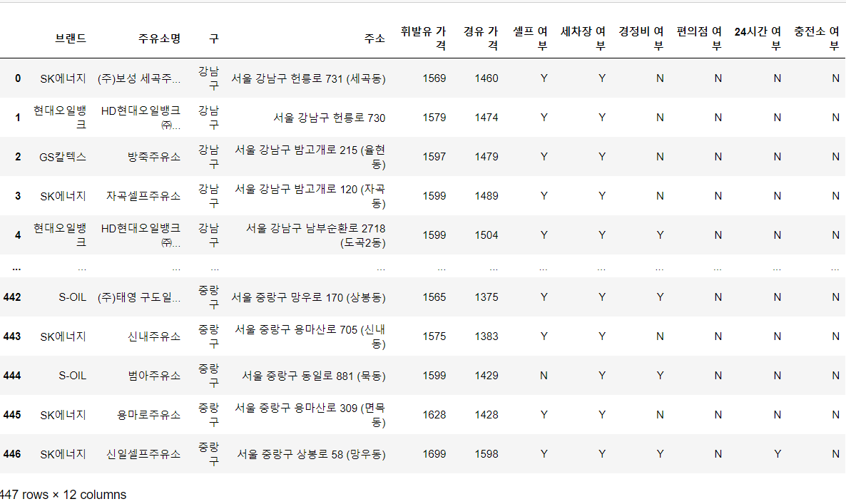Select row index 444

[x=12, y=376]
